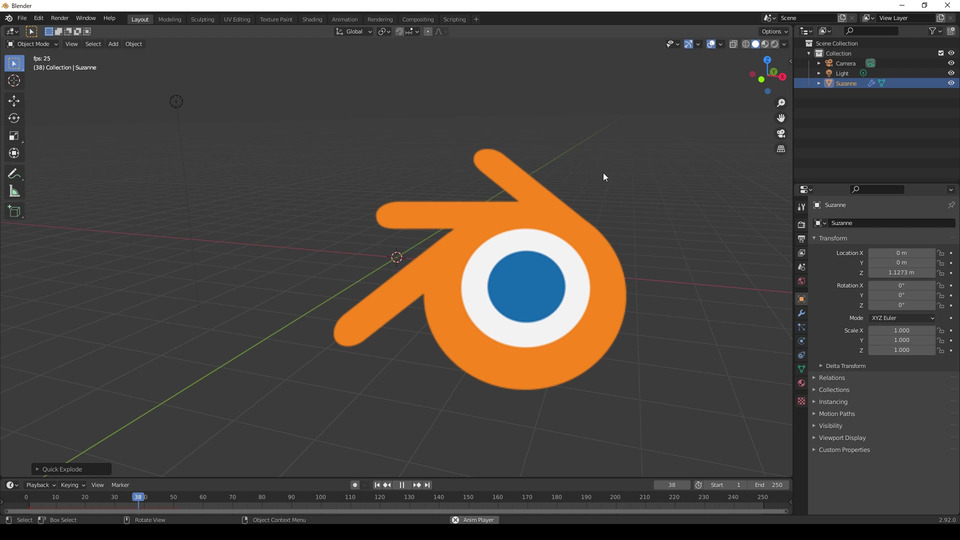
Task: Lock Location X property
Action: tap(941, 253)
